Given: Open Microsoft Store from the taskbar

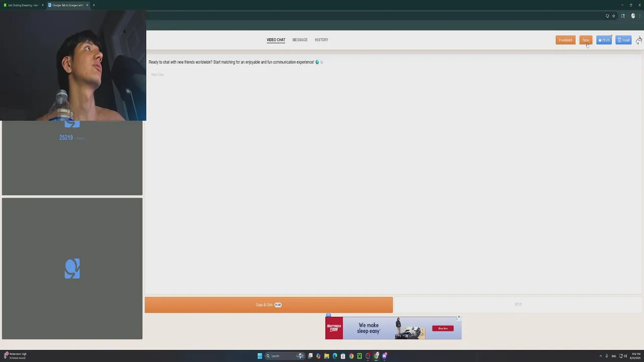Looking at the screenshot, I should click(x=343, y=356).
